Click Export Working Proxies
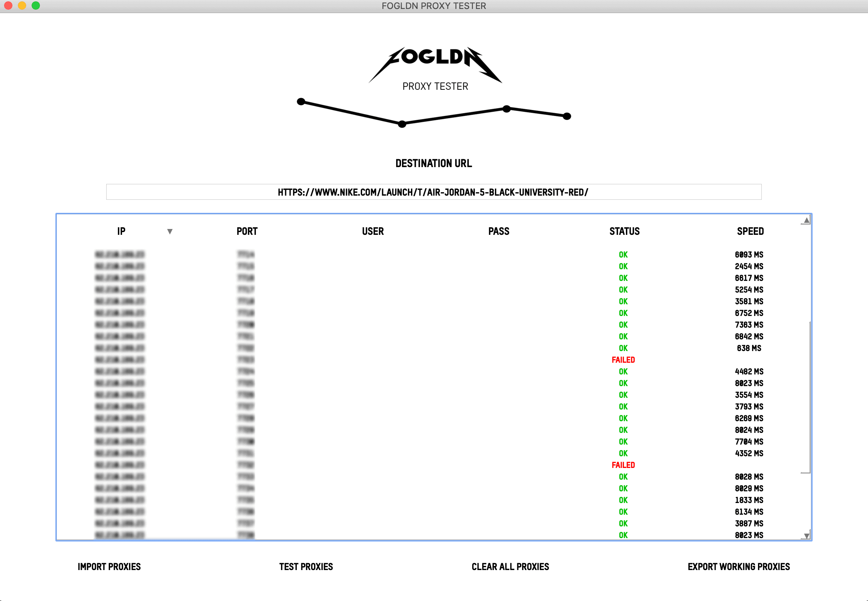This screenshot has height=601, width=868. (739, 567)
